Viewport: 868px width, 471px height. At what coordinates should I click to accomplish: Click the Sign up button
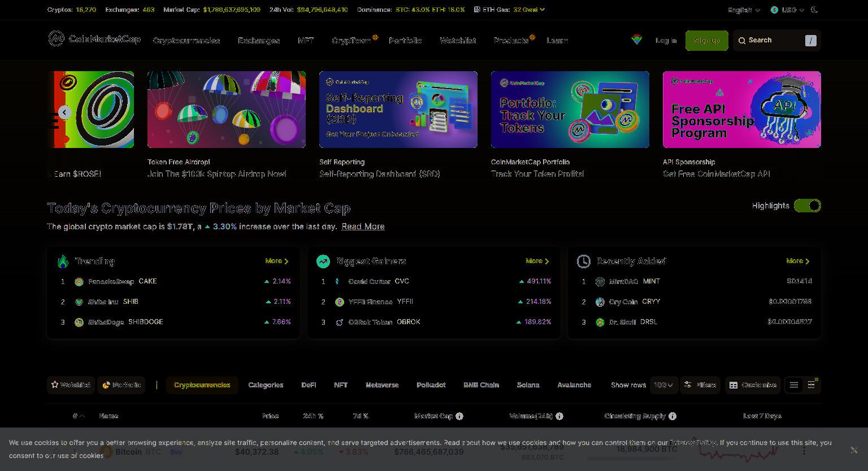tap(707, 41)
